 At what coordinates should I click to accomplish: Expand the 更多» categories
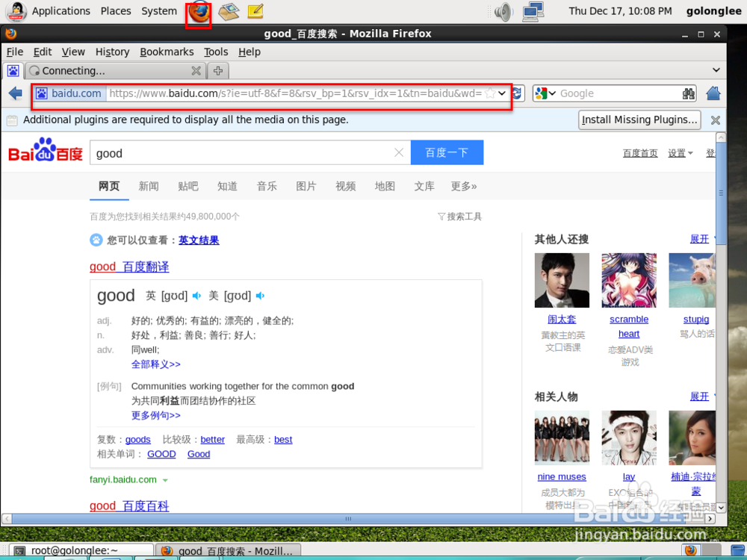(464, 186)
